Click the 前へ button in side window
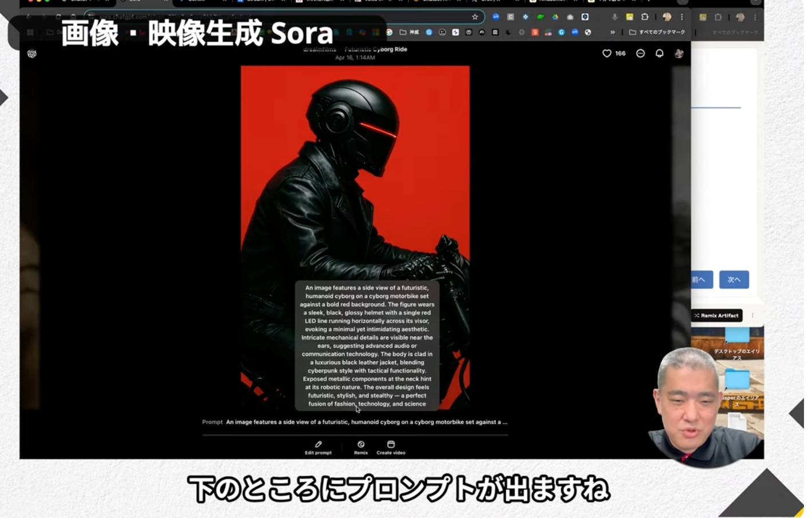 pyautogui.click(x=701, y=280)
